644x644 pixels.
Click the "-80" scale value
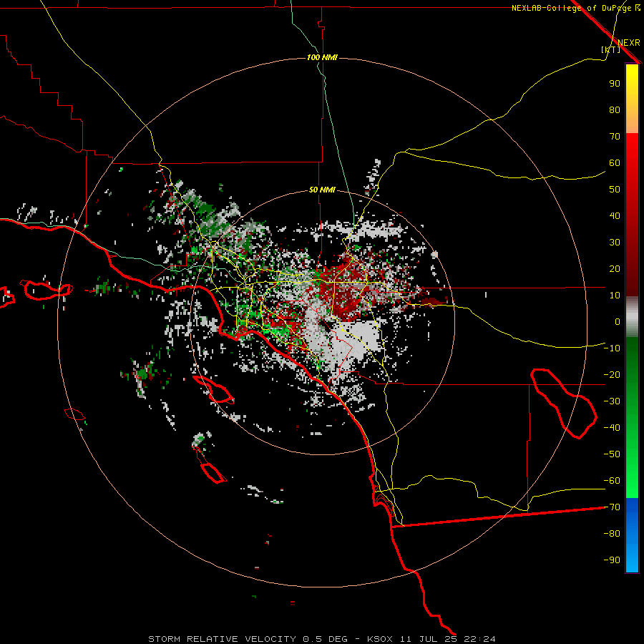[x=612, y=534]
